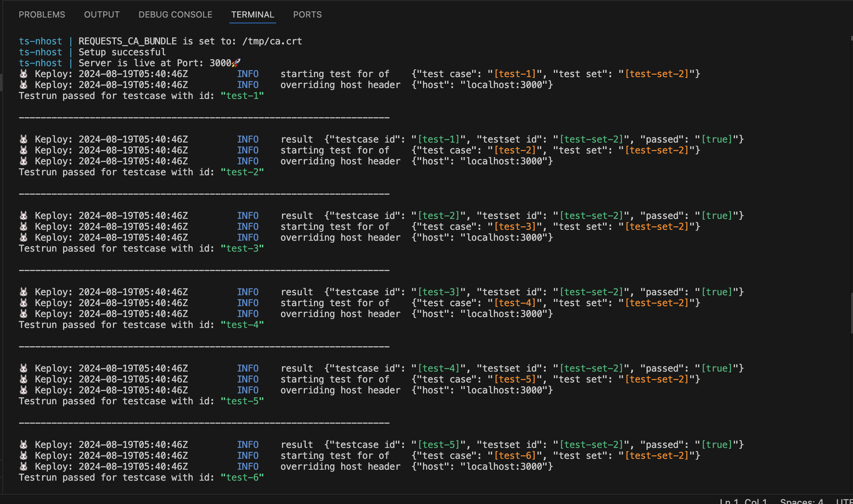Click orange [test-1] in starting test line

tap(515, 74)
